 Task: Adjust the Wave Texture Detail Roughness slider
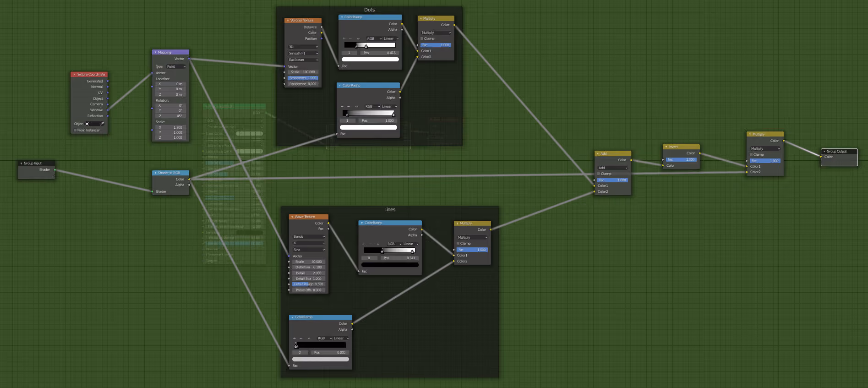(x=309, y=284)
